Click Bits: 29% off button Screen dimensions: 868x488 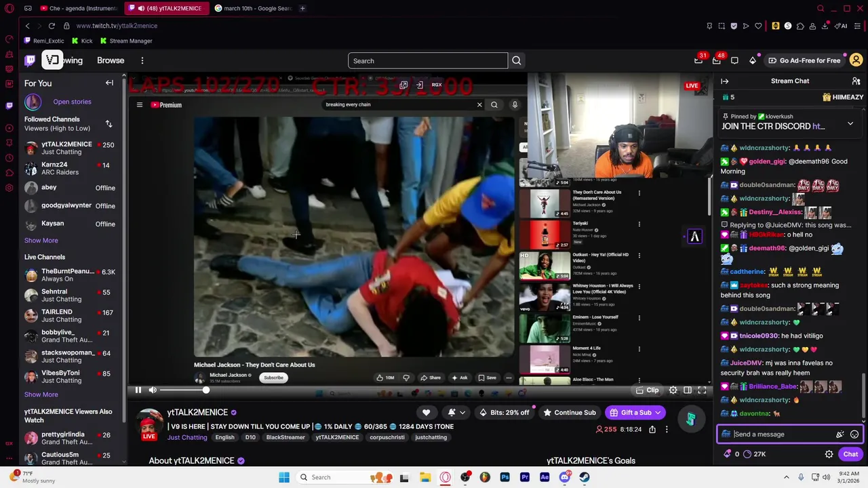(x=504, y=412)
